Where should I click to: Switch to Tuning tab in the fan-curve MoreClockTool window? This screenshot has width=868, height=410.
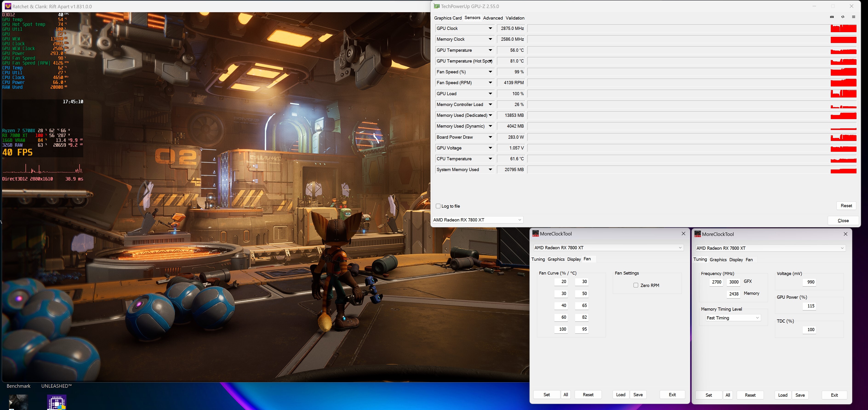coord(538,259)
